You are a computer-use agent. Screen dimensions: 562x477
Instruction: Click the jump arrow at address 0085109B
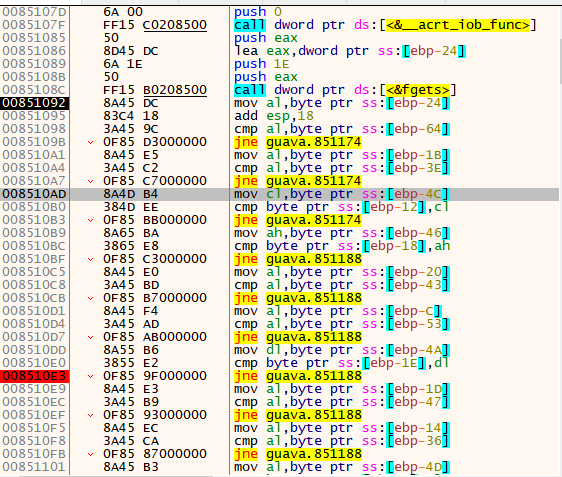[91, 142]
